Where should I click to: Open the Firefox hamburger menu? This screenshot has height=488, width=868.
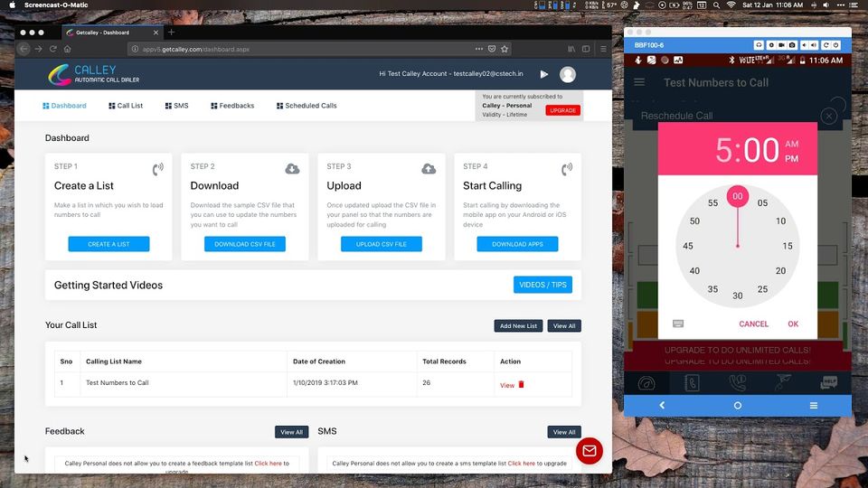pyautogui.click(x=603, y=49)
